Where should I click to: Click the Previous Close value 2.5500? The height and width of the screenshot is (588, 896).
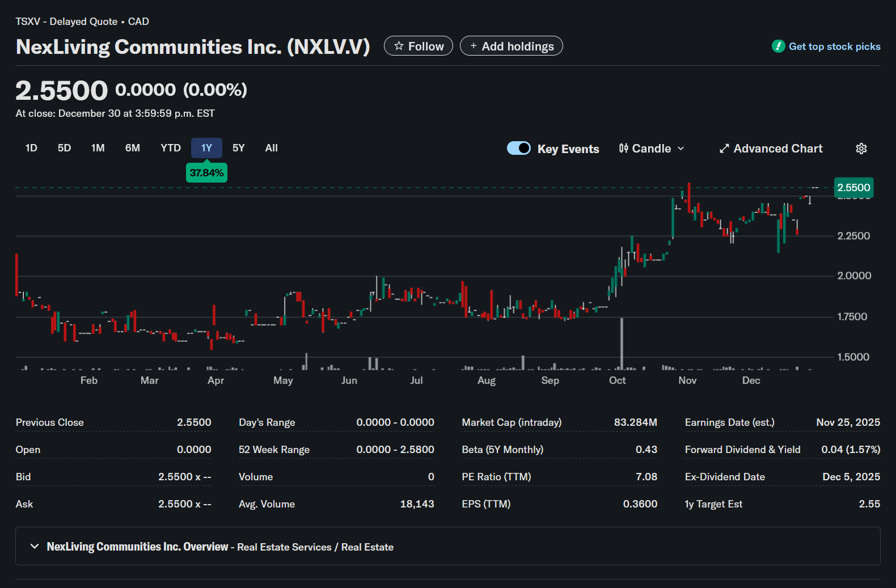click(x=194, y=422)
